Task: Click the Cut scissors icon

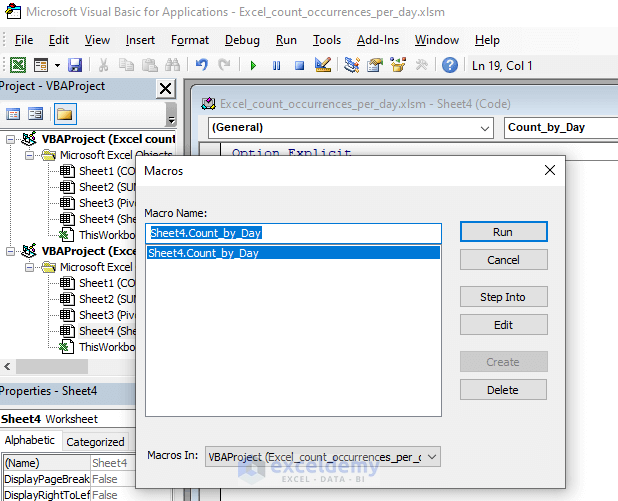Action: tap(104, 65)
